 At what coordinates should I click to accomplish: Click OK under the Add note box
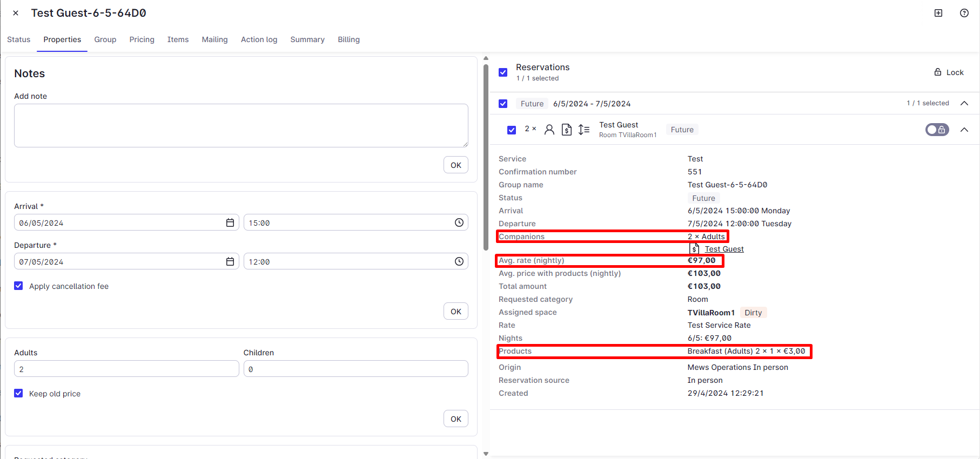(456, 165)
